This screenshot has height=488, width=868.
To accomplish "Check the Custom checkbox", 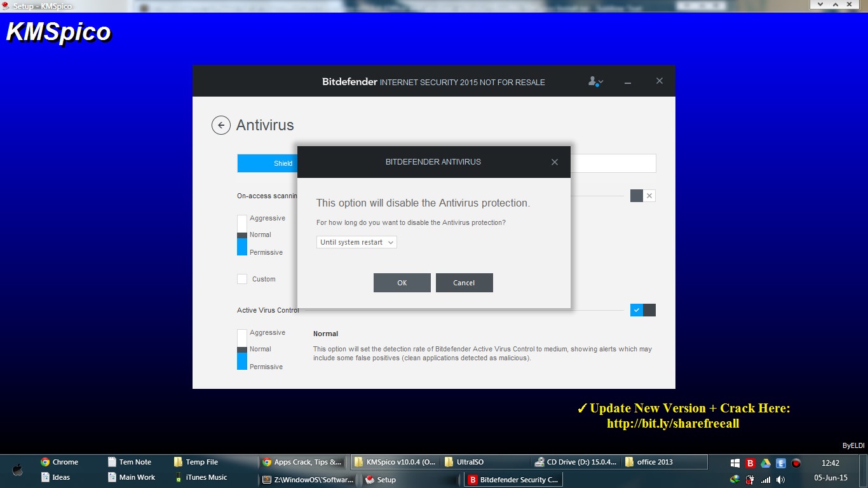I will click(242, 279).
